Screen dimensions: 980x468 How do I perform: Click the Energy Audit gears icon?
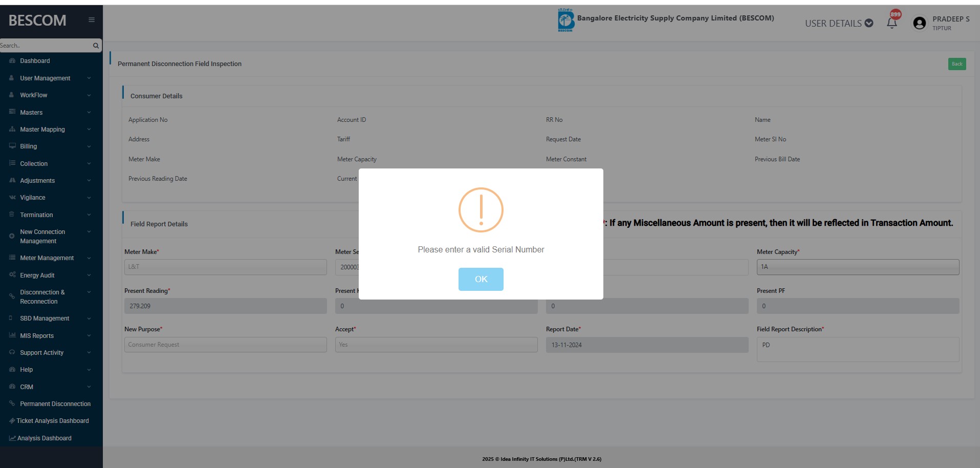(12, 275)
